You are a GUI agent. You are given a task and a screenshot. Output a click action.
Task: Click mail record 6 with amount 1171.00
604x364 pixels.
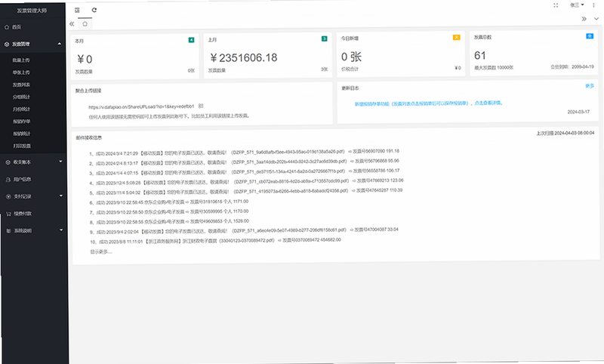(169, 202)
